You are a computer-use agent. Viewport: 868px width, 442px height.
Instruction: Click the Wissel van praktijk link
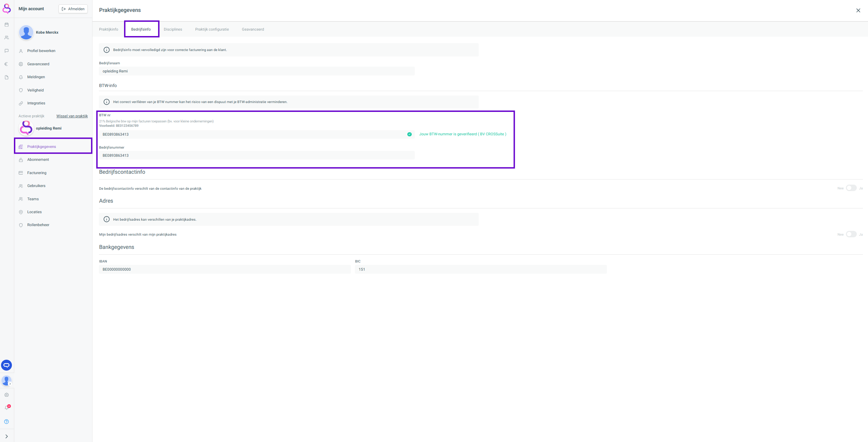(x=72, y=116)
